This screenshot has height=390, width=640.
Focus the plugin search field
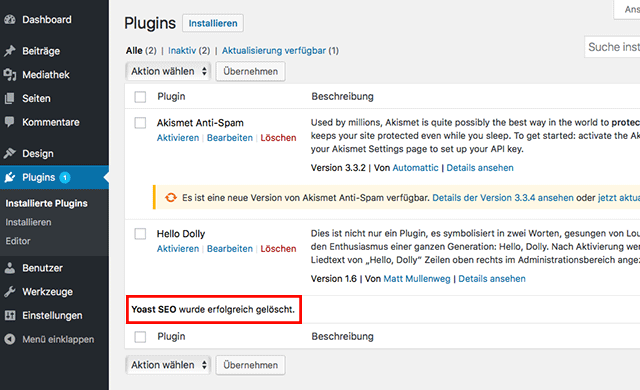[612, 47]
